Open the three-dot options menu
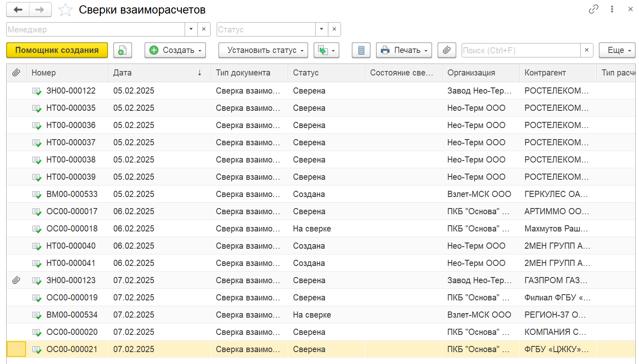 point(612,9)
